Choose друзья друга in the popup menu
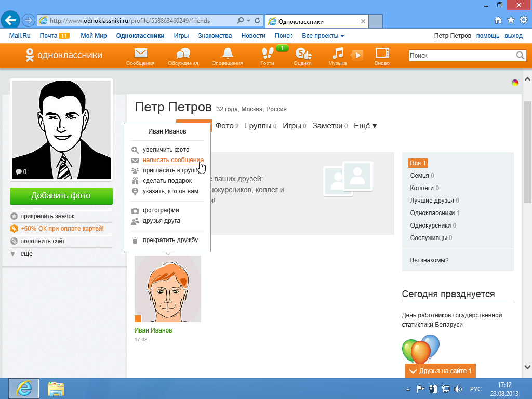This screenshot has width=532, height=399. coord(162,221)
